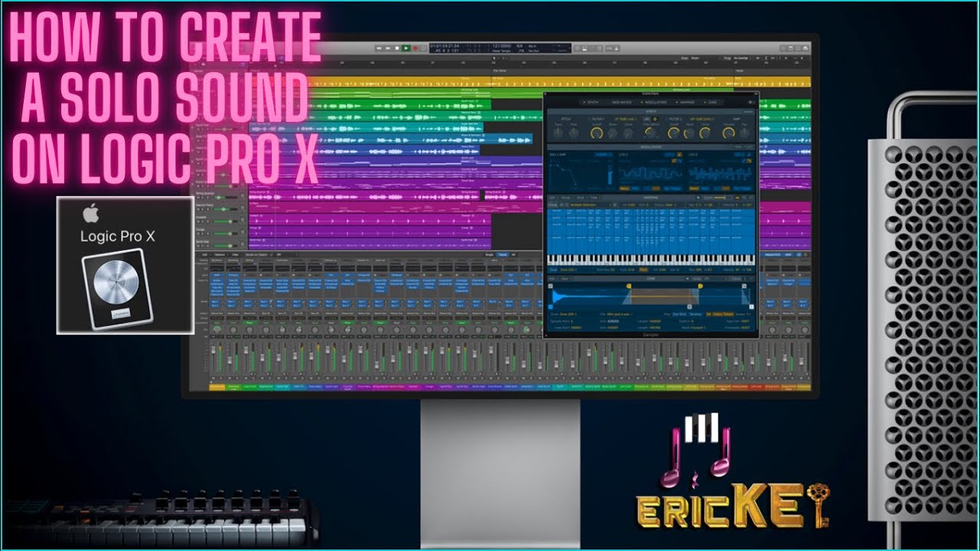
Task: Click the right yellow loop marker on waveform
Action: 701,285
